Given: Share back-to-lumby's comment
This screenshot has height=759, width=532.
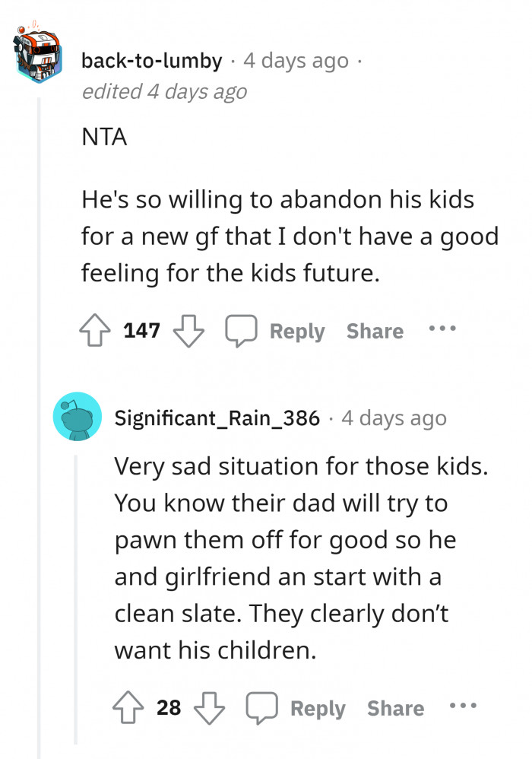Looking at the screenshot, I should coord(375,331).
